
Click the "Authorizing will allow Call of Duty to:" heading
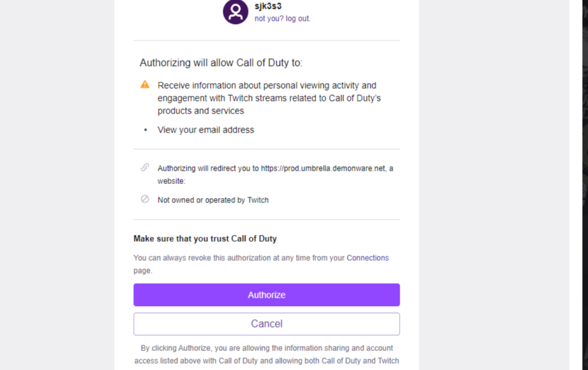pyautogui.click(x=221, y=63)
